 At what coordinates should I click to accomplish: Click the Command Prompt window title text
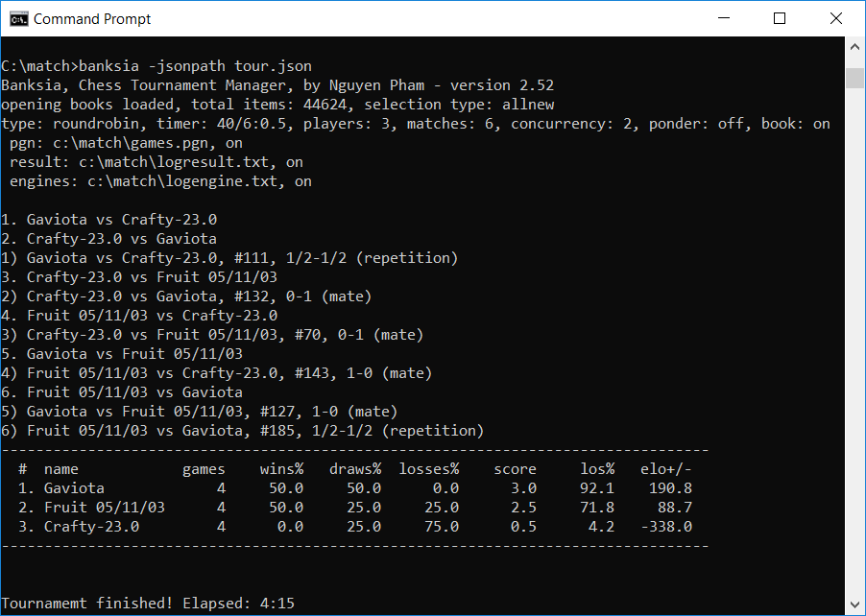click(91, 19)
